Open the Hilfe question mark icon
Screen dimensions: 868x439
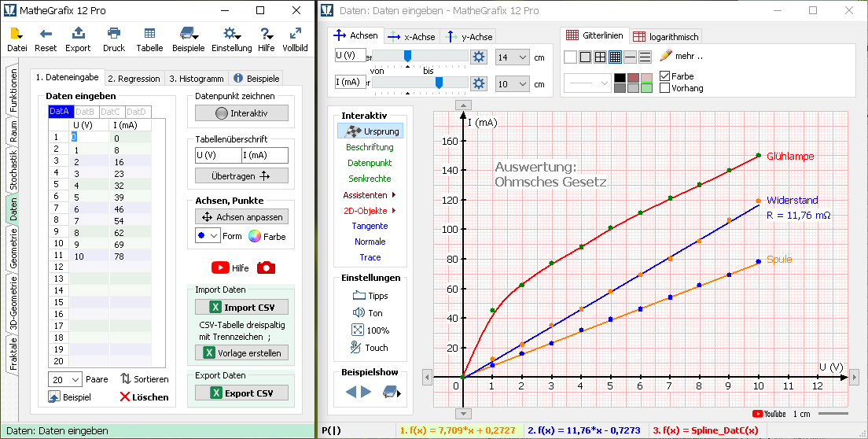coord(266,33)
